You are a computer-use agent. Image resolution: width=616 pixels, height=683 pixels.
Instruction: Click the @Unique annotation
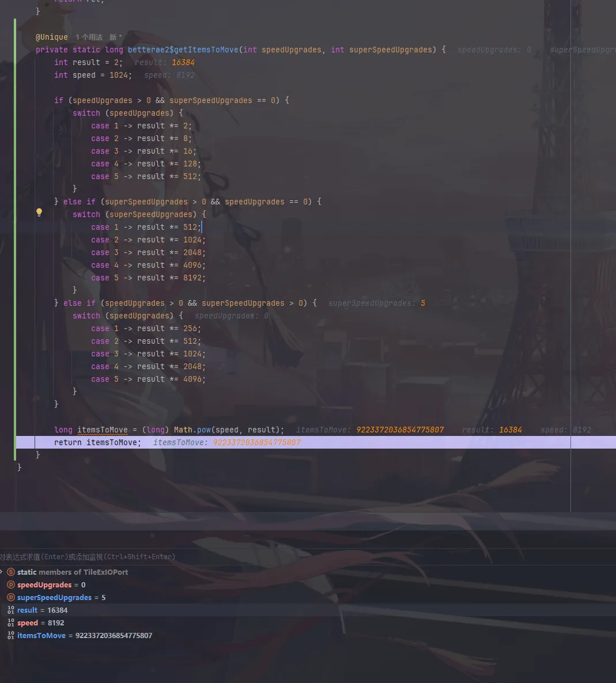51,37
